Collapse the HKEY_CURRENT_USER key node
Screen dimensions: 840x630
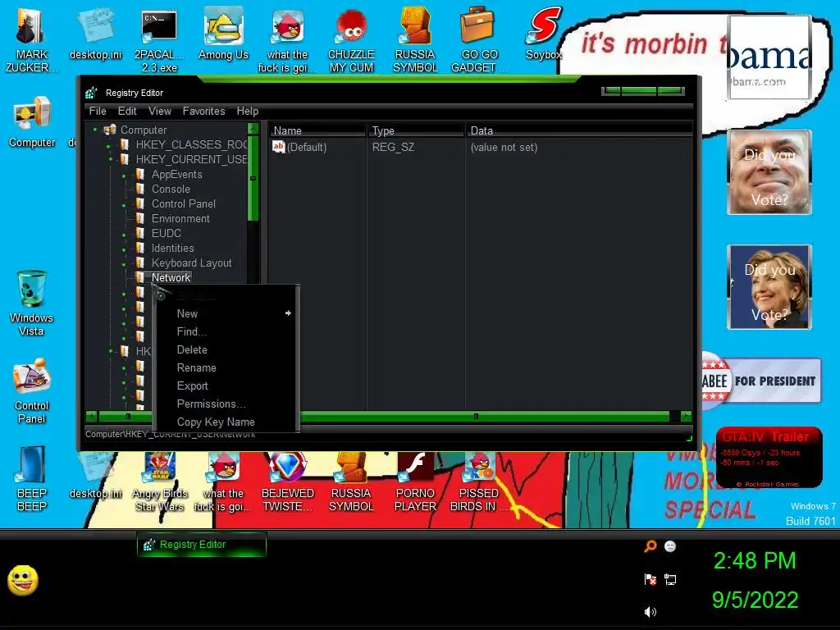click(111, 159)
